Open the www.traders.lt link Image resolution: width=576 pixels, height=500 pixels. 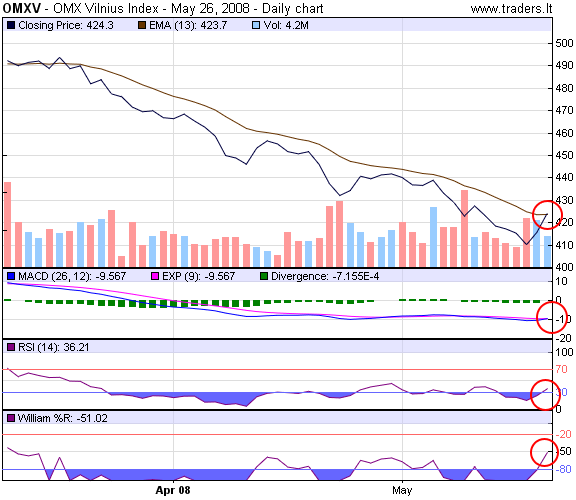[511, 8]
